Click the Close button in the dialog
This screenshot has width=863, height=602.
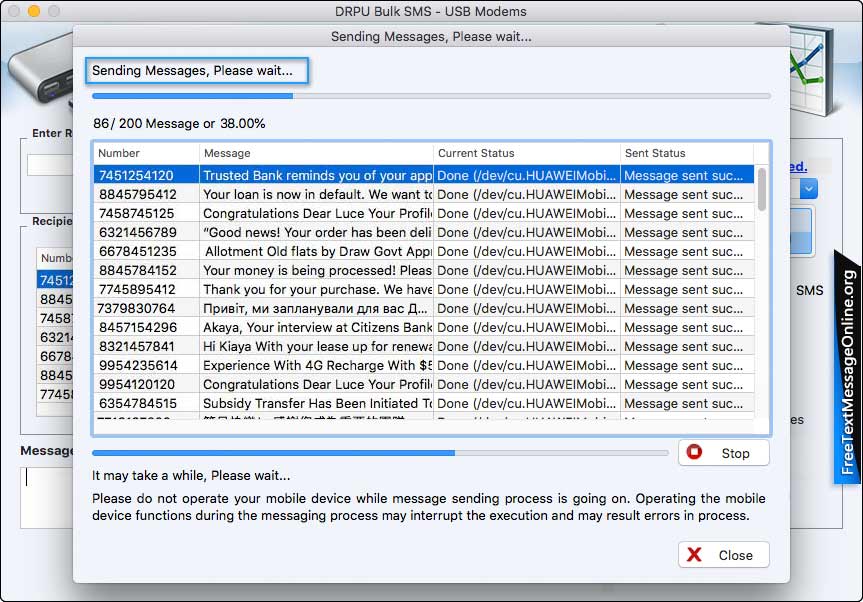(x=723, y=555)
